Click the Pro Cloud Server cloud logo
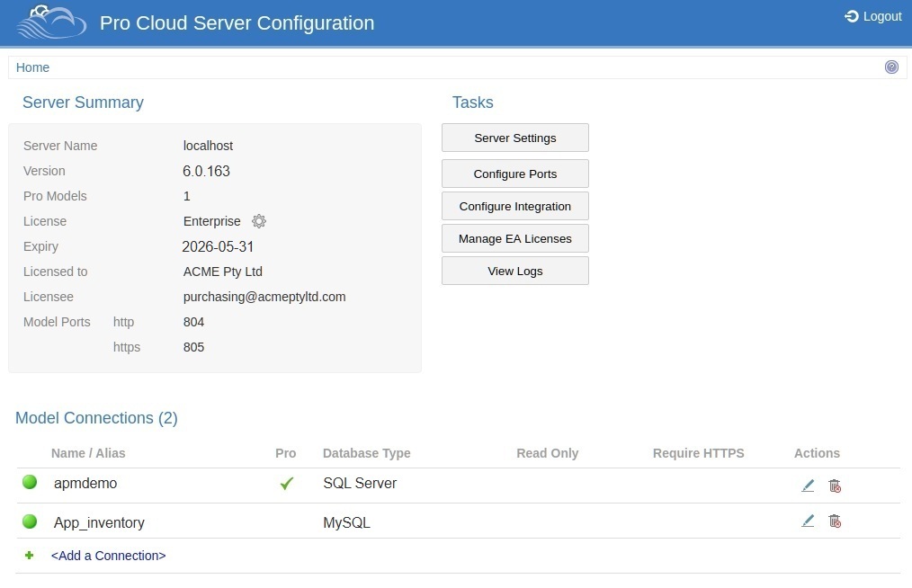The image size is (912, 588). pyautogui.click(x=51, y=23)
